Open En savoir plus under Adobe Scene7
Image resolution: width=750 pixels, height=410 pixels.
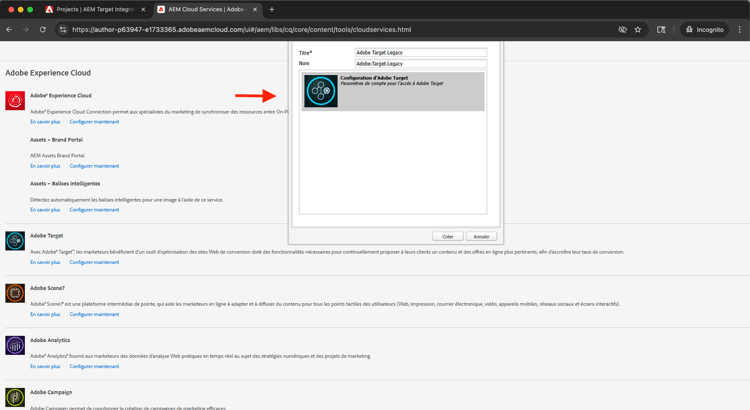45,314
